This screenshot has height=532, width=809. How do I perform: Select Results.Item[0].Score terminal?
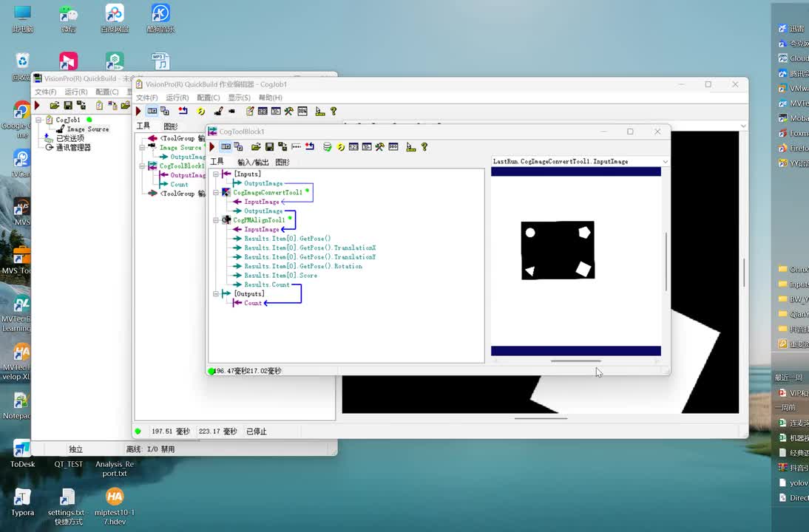click(281, 276)
